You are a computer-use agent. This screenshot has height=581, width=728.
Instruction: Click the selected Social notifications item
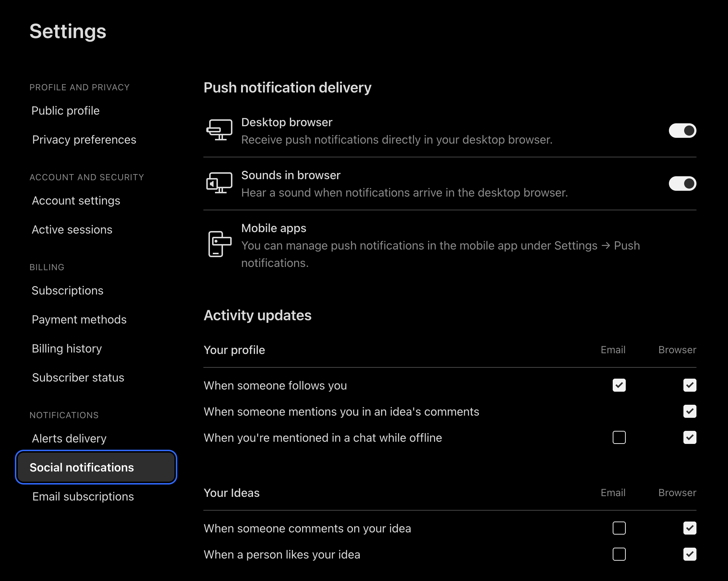pyautogui.click(x=96, y=467)
